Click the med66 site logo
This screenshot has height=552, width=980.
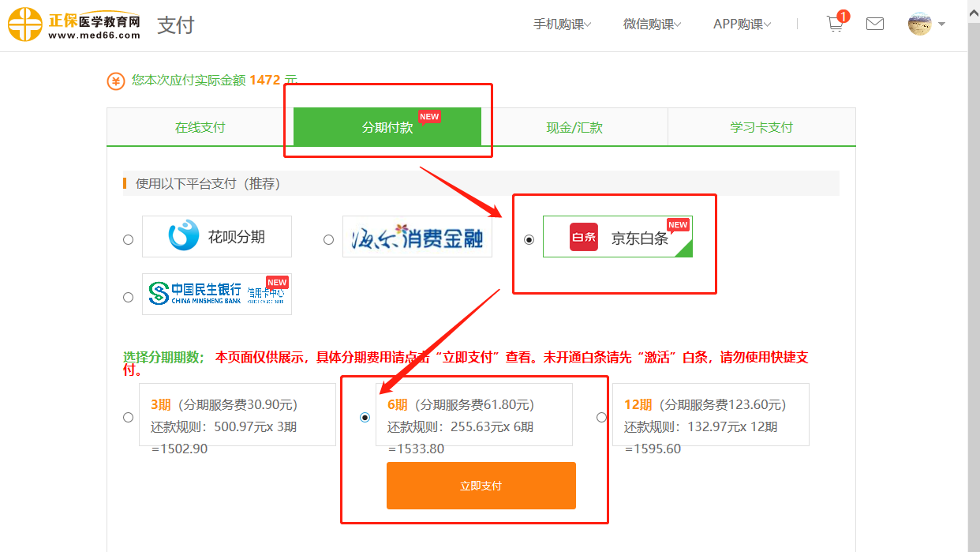75,24
